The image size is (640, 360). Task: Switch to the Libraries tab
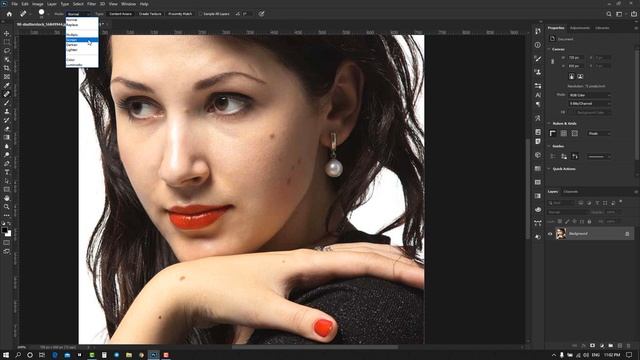602,28
